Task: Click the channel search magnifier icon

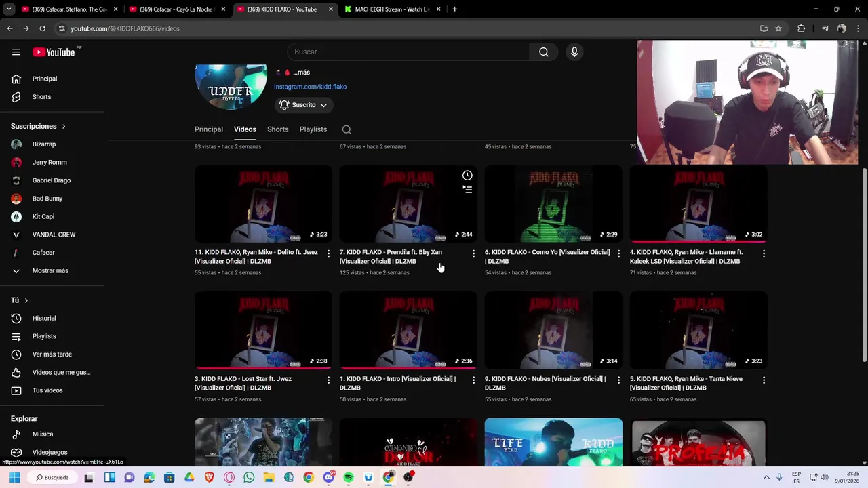Action: point(347,129)
